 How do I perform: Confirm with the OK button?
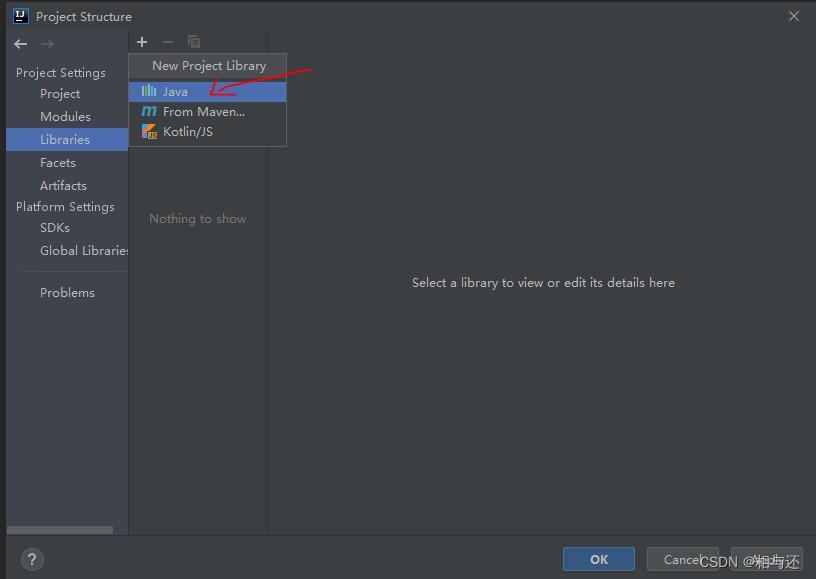click(599, 559)
